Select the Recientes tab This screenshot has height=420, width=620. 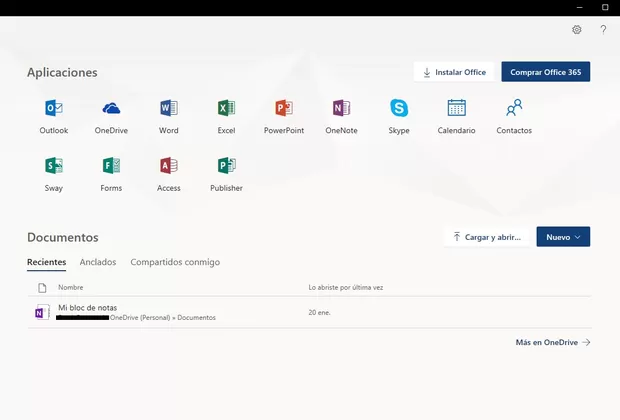click(x=46, y=262)
